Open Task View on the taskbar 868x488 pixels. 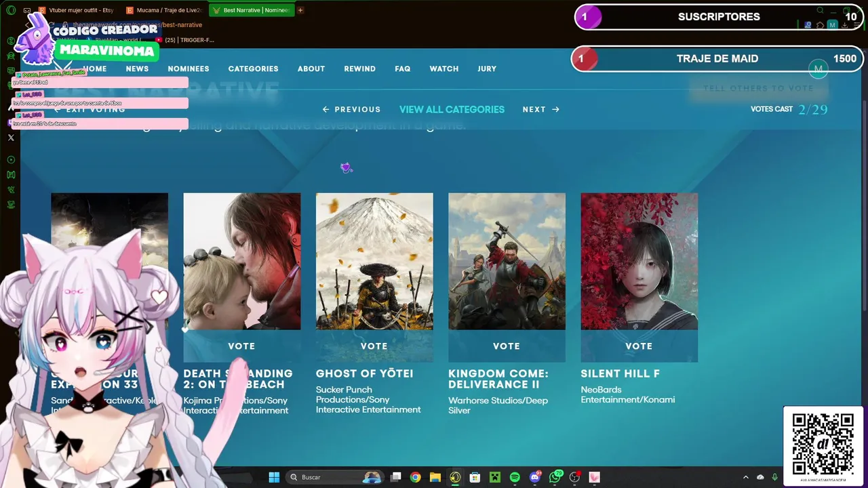(x=396, y=477)
